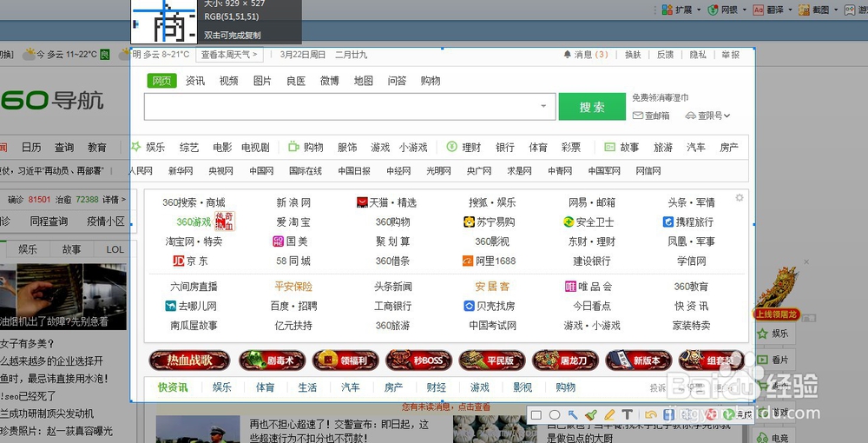Open the 影视 news tab

pos(522,387)
